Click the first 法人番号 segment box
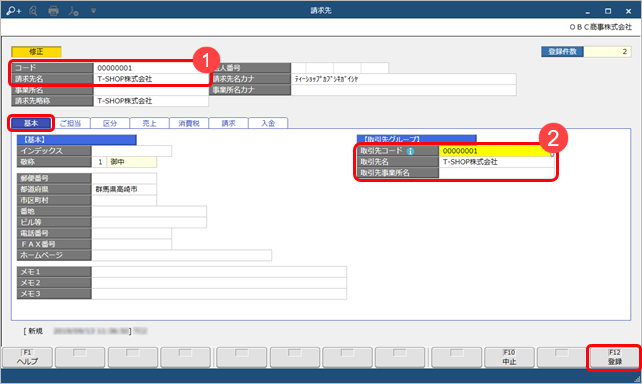The height and width of the screenshot is (384, 642). point(298,68)
